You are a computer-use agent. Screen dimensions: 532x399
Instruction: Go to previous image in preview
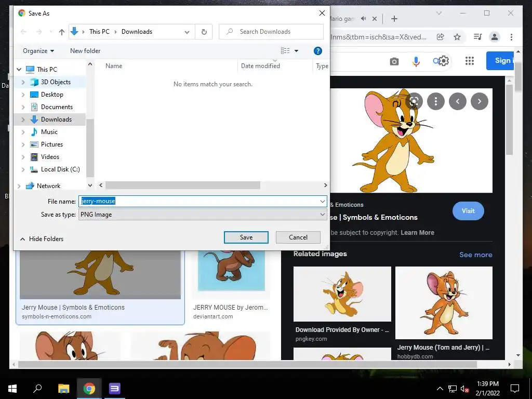click(x=458, y=101)
